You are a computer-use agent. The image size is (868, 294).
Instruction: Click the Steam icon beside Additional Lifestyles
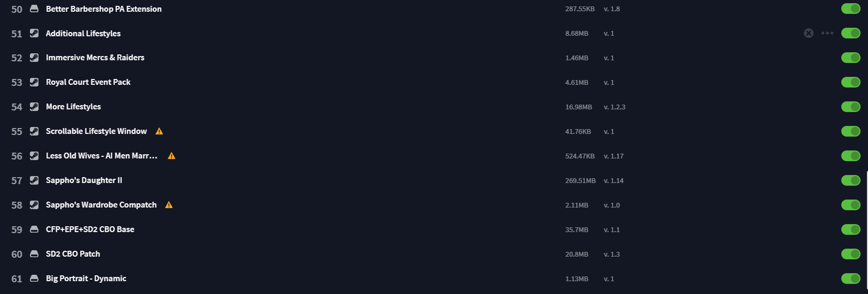(x=34, y=33)
